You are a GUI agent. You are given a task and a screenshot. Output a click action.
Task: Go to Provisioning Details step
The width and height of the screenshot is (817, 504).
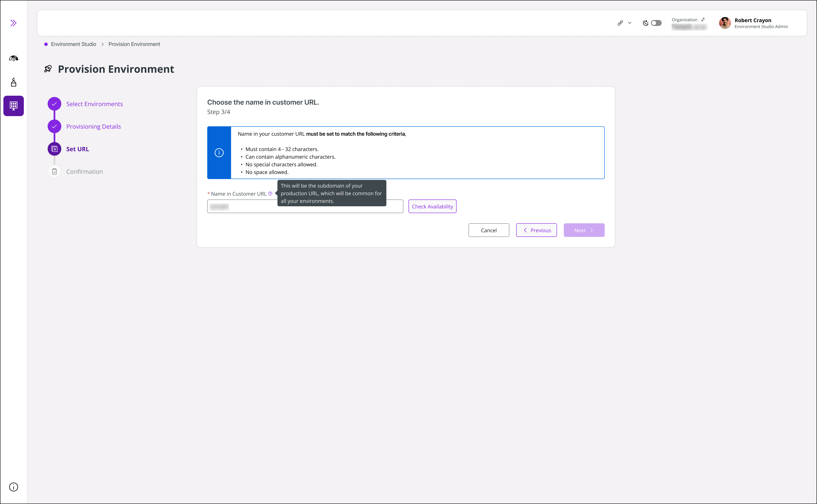[93, 127]
